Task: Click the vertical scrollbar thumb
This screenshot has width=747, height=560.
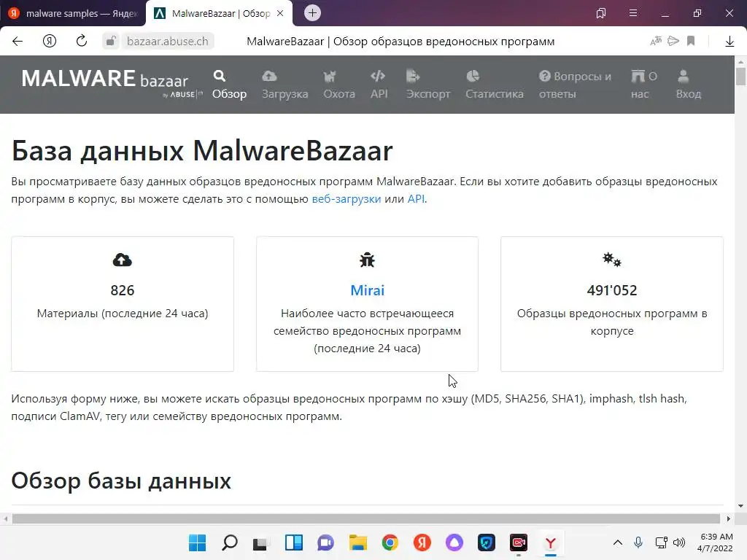Action: pyautogui.click(x=741, y=76)
